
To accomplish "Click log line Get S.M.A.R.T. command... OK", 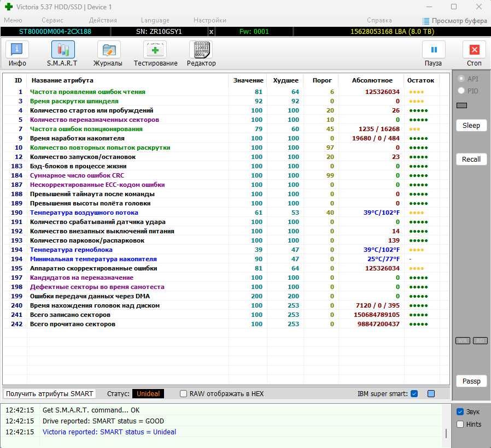I will (91, 410).
